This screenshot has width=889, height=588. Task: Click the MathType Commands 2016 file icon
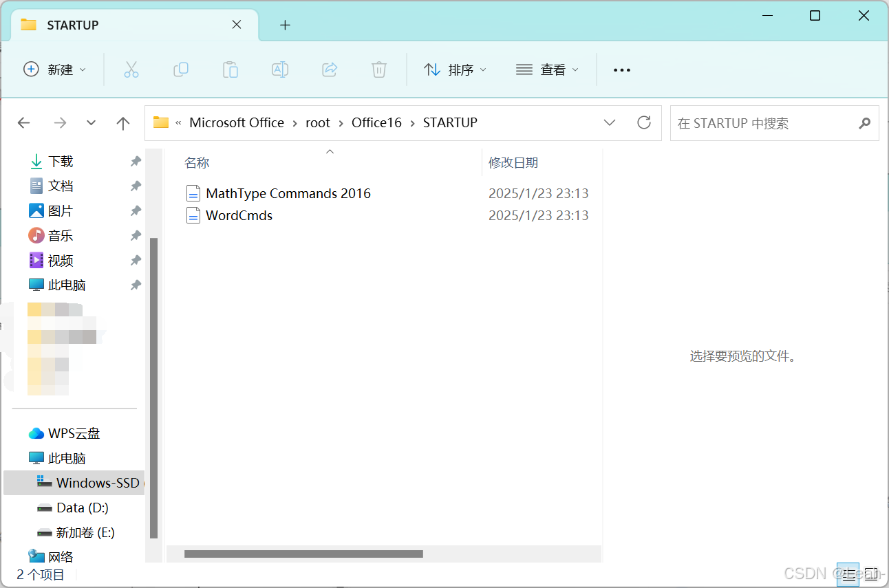pos(193,193)
